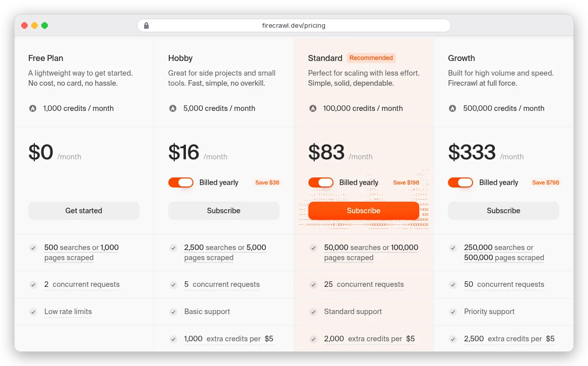Click checkmark beside 500 searches feature
This screenshot has height=366, width=588.
click(33, 248)
